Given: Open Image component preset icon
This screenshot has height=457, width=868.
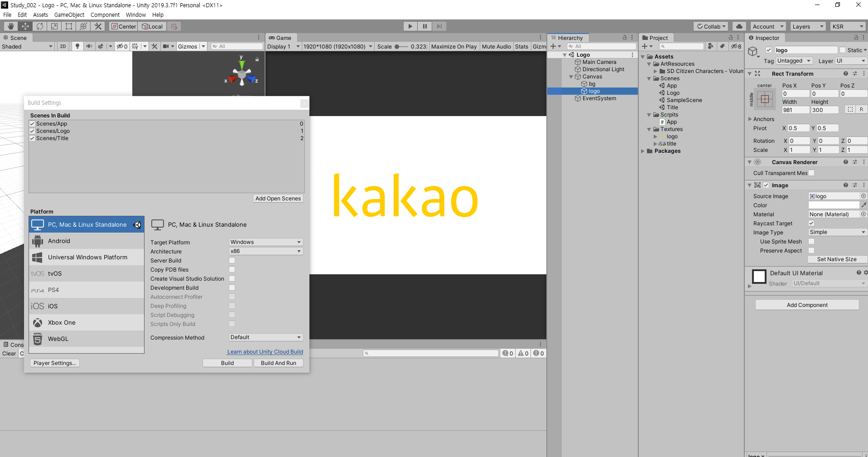Looking at the screenshot, I should 854,185.
